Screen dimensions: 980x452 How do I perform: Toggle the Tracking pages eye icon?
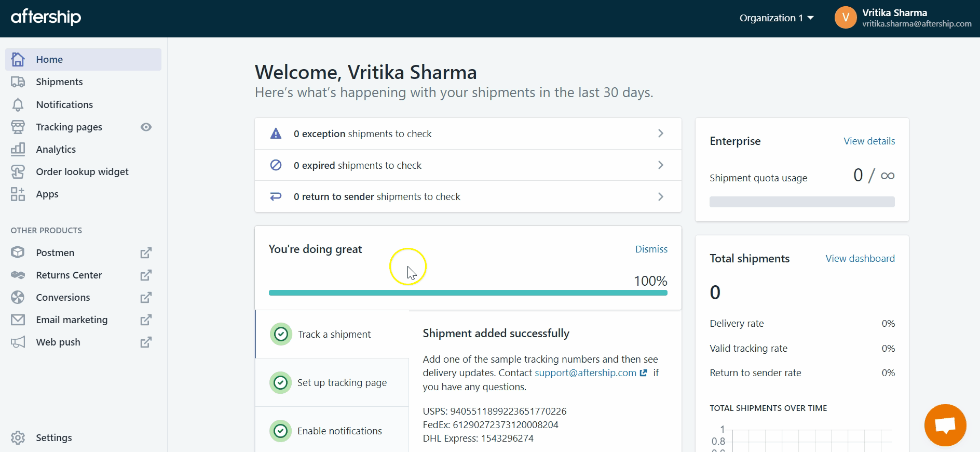(x=146, y=127)
